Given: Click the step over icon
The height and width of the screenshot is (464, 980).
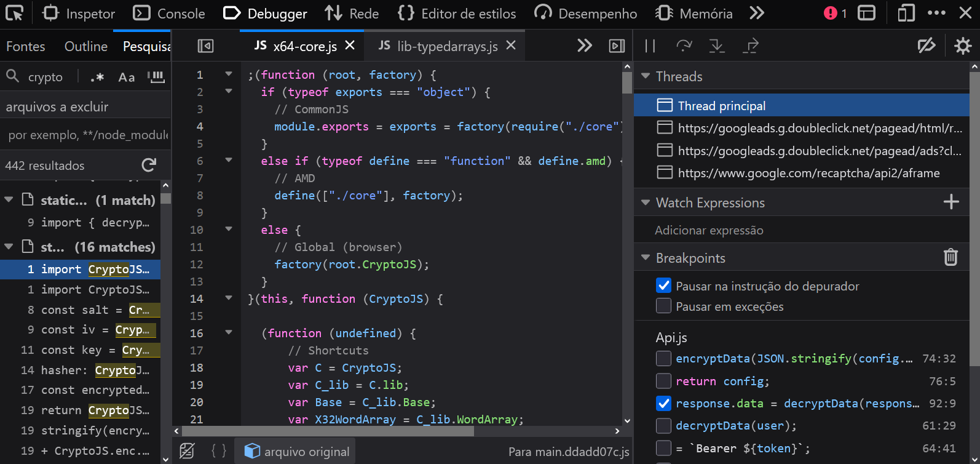Looking at the screenshot, I should click(684, 46).
